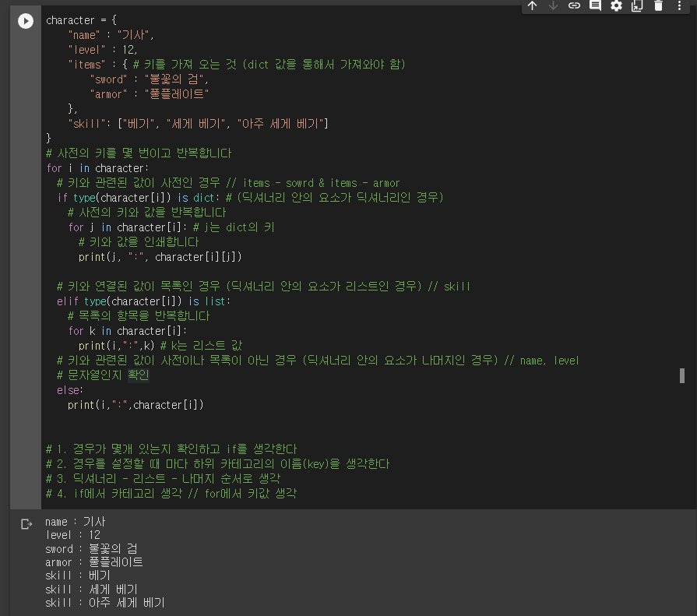Click the line 'print(i,":",character[i])'
This screenshot has width=697, height=616.
[136, 405]
